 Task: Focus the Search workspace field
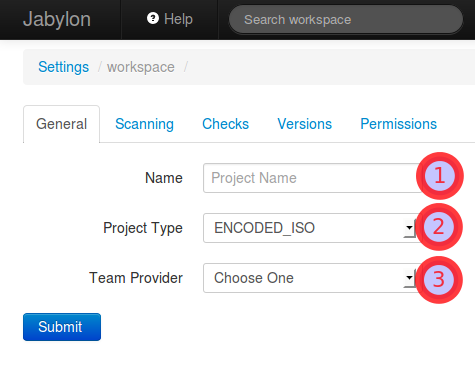[346, 20]
